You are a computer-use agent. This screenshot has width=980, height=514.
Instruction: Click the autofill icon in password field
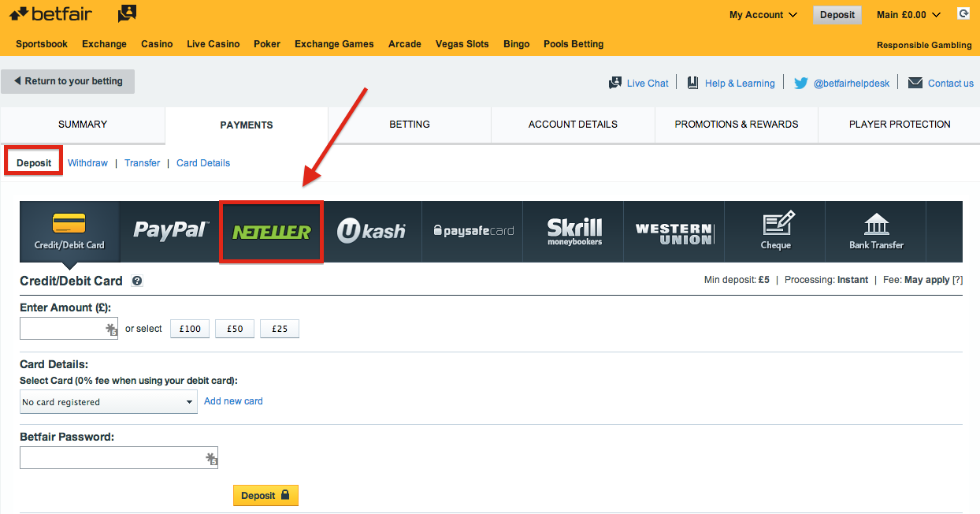tap(211, 459)
